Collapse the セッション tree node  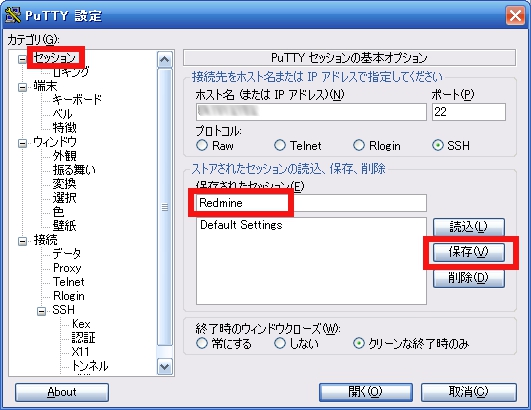pos(22,60)
